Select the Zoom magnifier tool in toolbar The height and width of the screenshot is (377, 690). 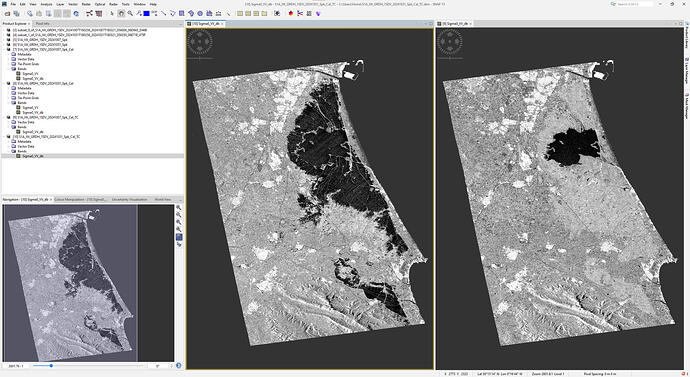coord(130,14)
